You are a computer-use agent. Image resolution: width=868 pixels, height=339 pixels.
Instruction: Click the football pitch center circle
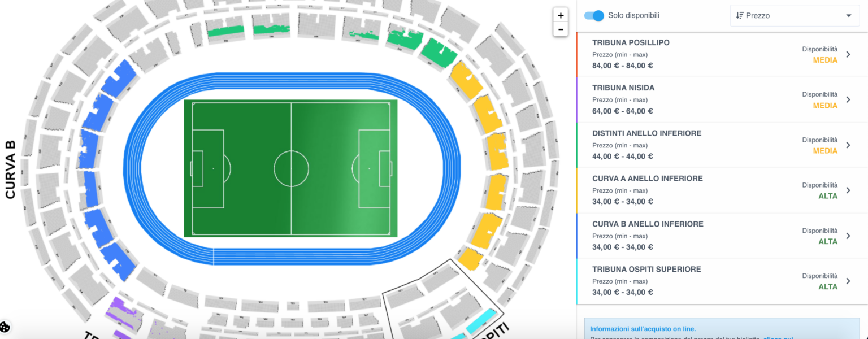click(x=292, y=168)
